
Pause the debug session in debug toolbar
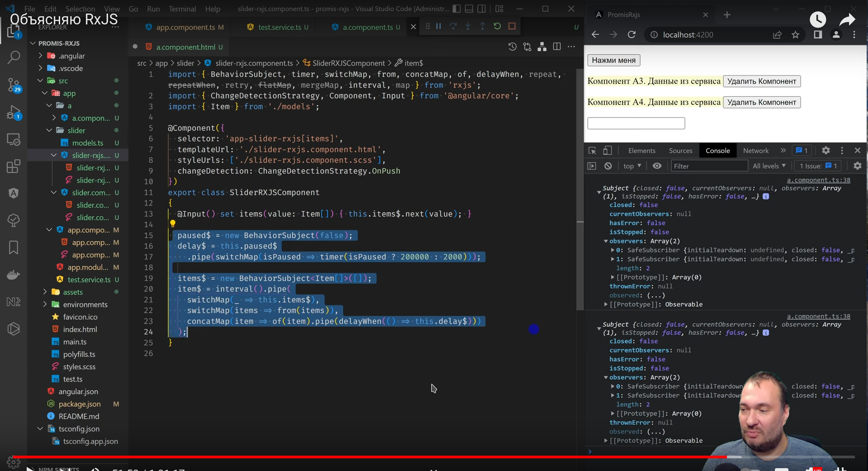pyautogui.click(x=439, y=26)
